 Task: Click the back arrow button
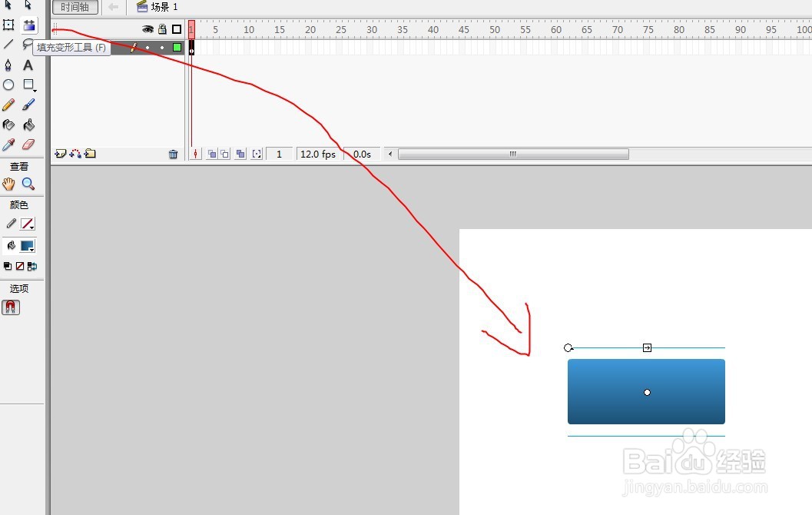pyautogui.click(x=114, y=7)
